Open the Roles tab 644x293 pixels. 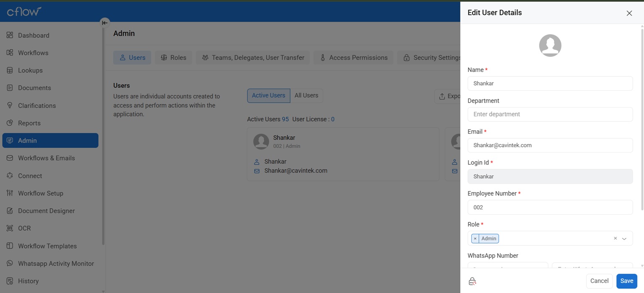(x=173, y=58)
